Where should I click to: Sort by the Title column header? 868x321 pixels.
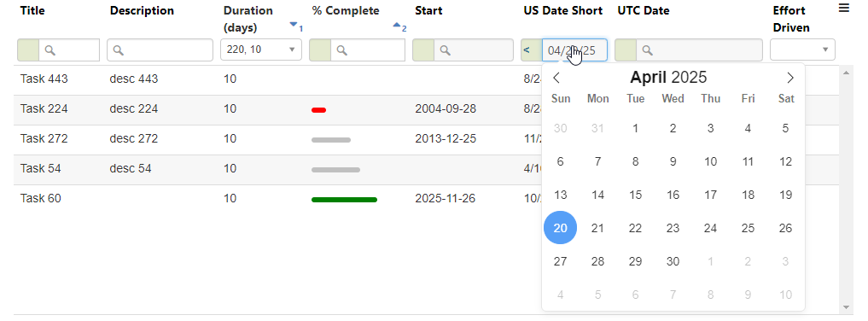[32, 10]
